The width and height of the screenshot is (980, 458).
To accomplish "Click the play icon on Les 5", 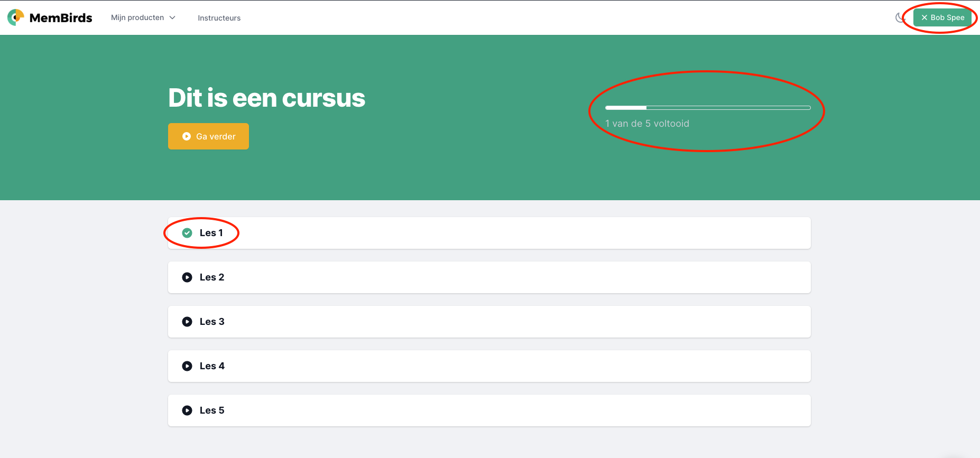I will (187, 410).
